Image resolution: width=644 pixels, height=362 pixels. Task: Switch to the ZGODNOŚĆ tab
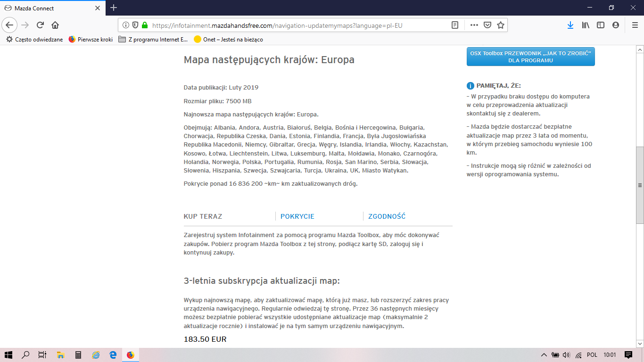pyautogui.click(x=387, y=216)
